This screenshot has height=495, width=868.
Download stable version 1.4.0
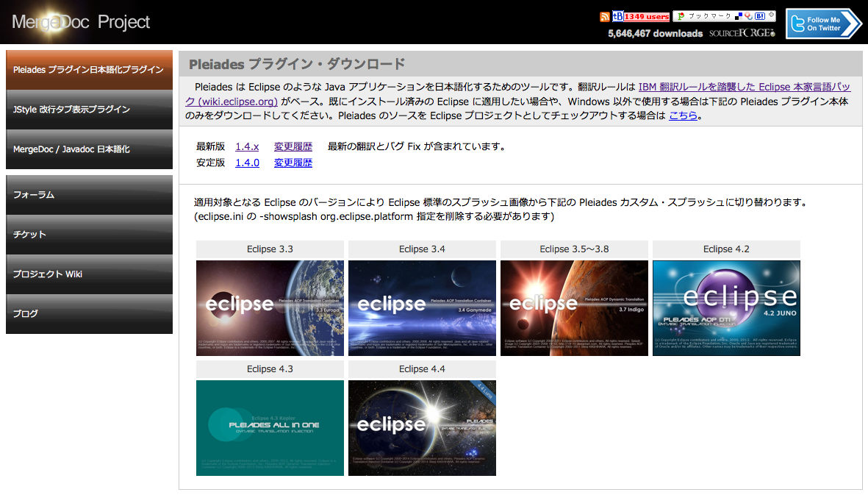tap(247, 163)
